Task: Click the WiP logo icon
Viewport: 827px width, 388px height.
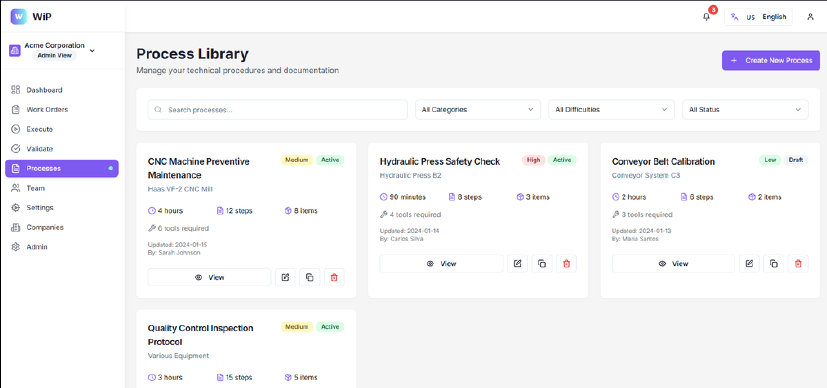Action: tap(18, 17)
